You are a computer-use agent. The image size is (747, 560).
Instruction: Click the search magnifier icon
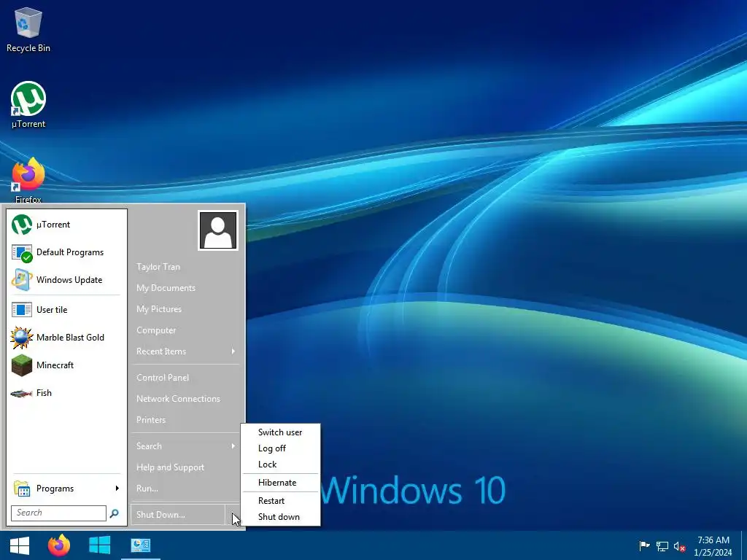(115, 513)
